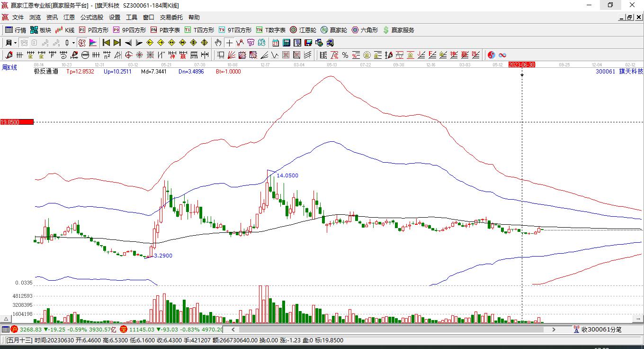This screenshot has height=349, width=644.
Task: Click the red 19.8500 price label
Action: coord(17,122)
